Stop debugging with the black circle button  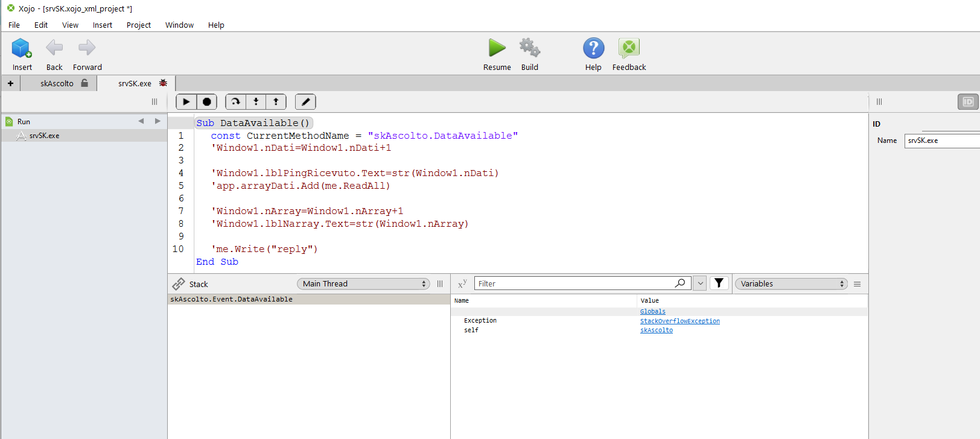206,102
